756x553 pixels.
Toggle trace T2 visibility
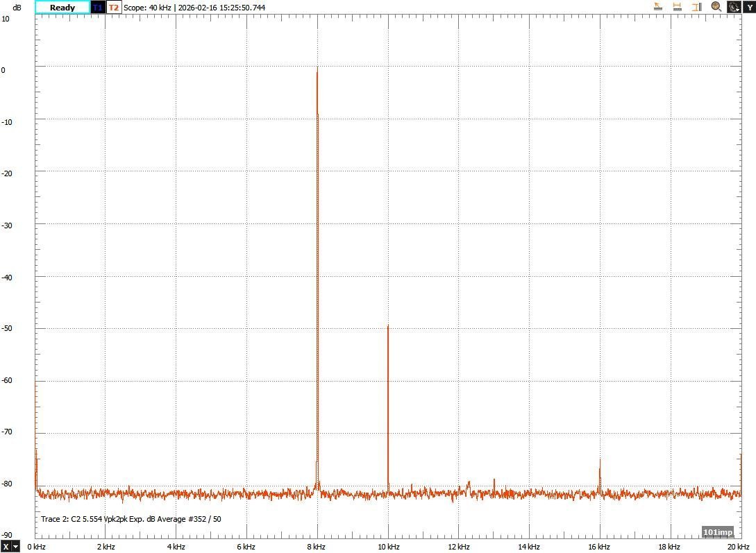[114, 8]
